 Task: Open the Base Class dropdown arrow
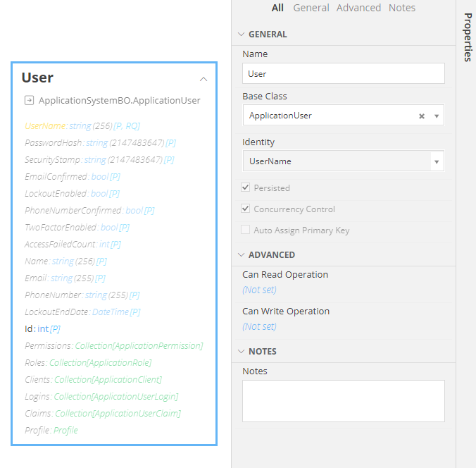point(437,116)
